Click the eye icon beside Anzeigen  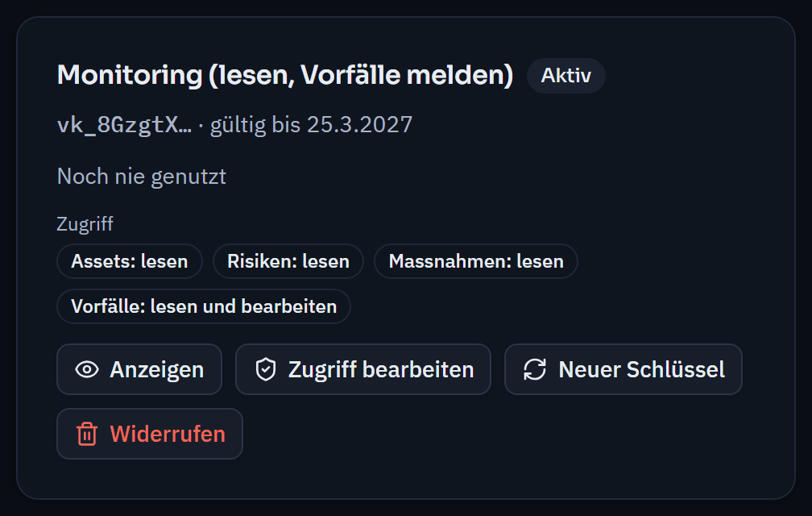tap(87, 369)
